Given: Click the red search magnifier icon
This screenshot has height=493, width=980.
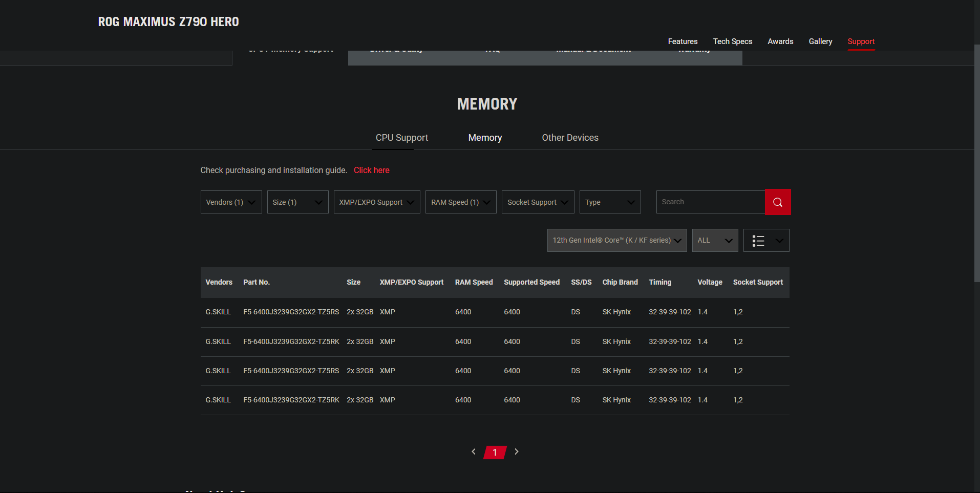Looking at the screenshot, I should tap(777, 202).
